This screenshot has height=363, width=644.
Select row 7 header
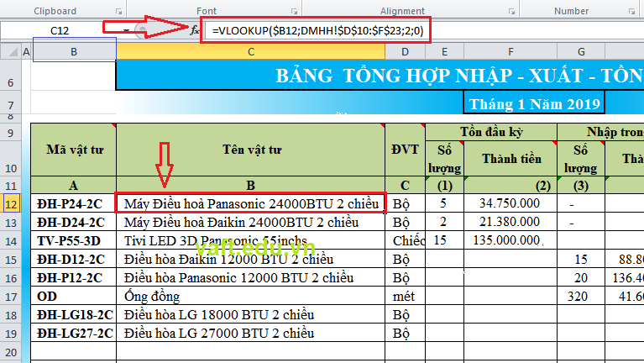pos(11,103)
